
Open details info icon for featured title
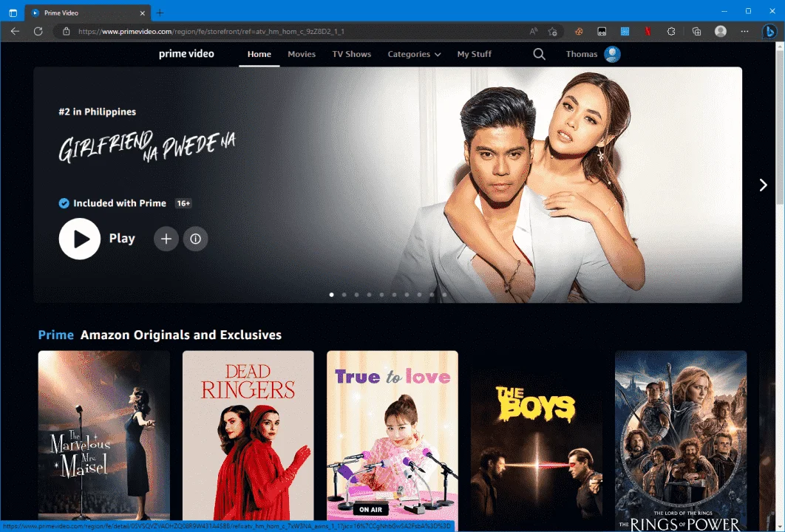[195, 239]
